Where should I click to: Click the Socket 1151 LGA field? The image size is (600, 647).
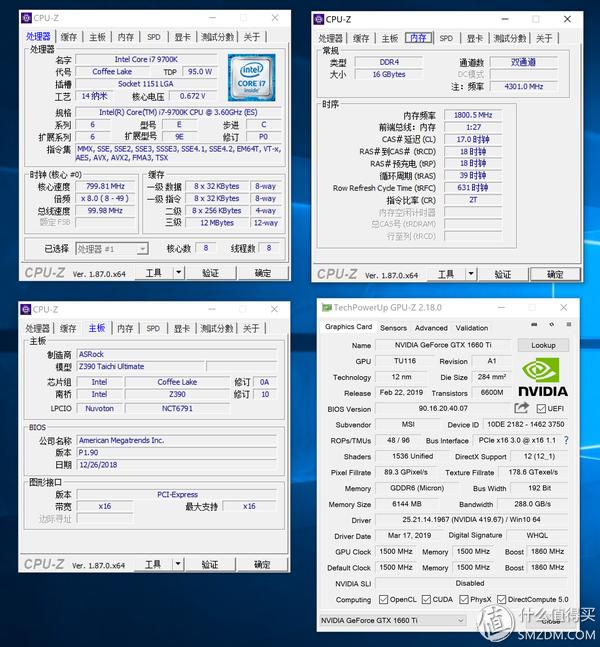pos(146,84)
